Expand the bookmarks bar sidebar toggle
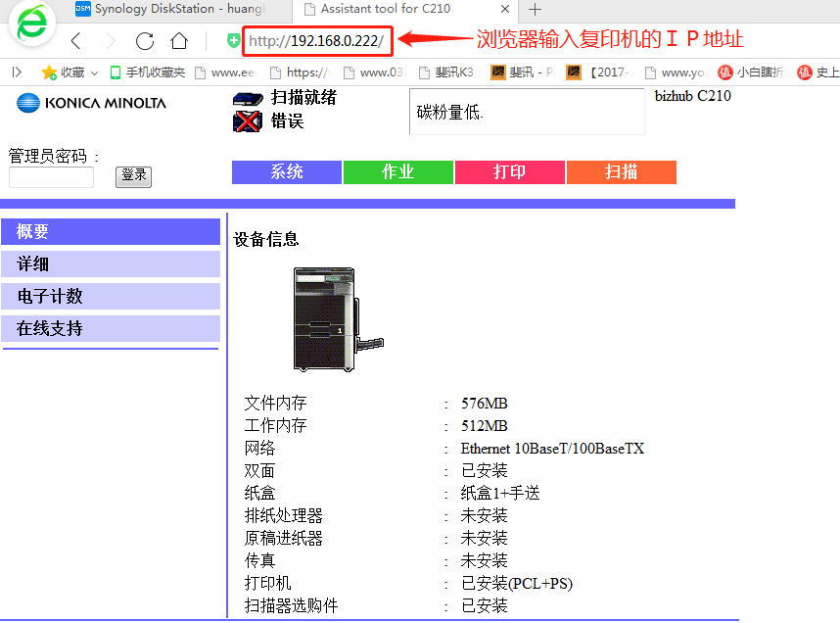 (x=17, y=72)
